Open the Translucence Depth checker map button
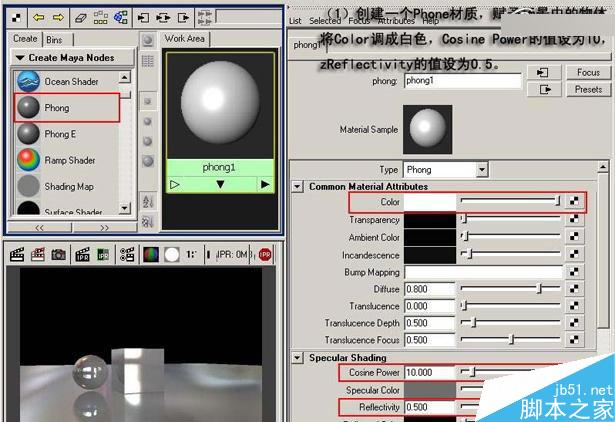 (x=574, y=322)
